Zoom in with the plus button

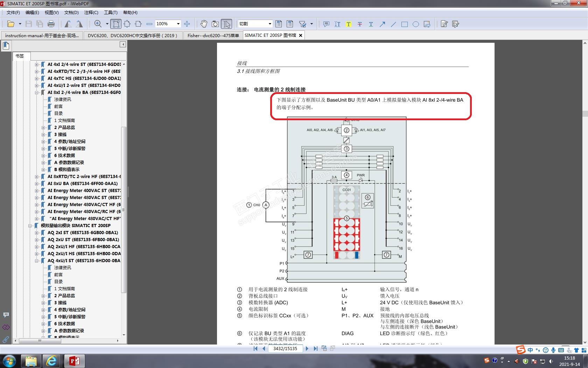pos(187,24)
